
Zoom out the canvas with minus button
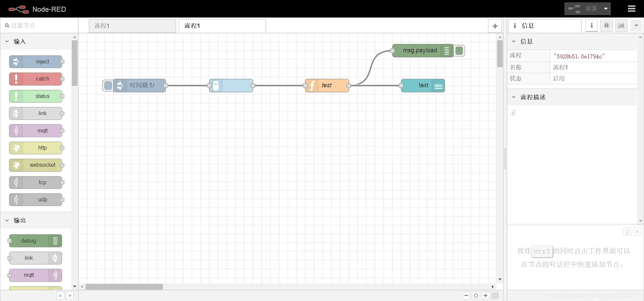pyautogui.click(x=466, y=296)
